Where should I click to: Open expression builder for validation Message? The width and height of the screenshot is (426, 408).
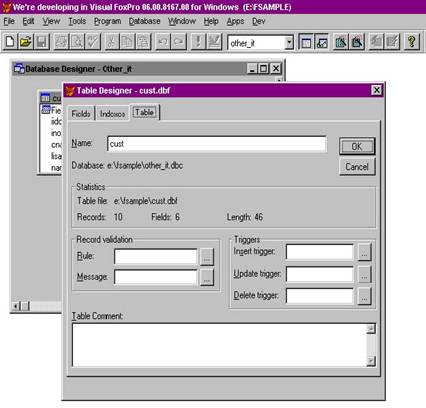coord(207,277)
